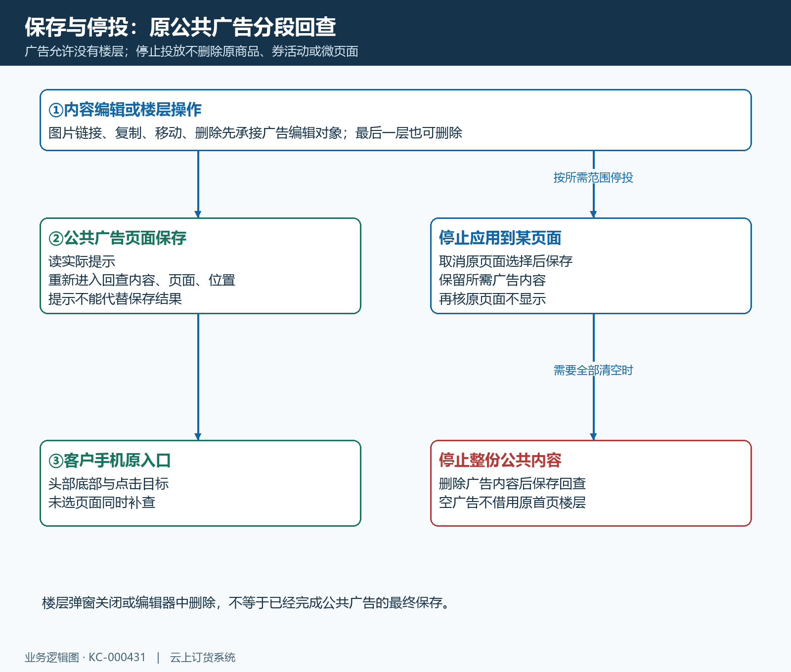Screen dimensions: 791x672
Task: Select the line 取消原页面选择后保存
Action: pos(506,261)
